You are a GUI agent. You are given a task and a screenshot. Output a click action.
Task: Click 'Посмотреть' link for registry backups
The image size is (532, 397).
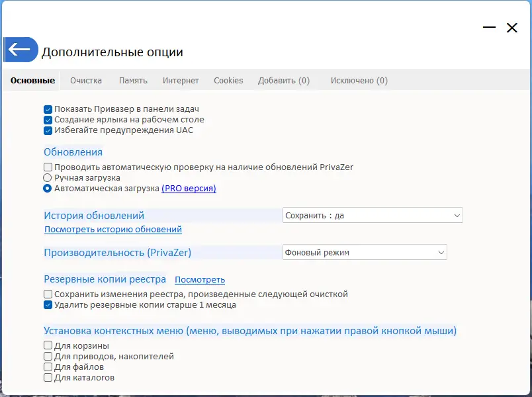point(200,280)
